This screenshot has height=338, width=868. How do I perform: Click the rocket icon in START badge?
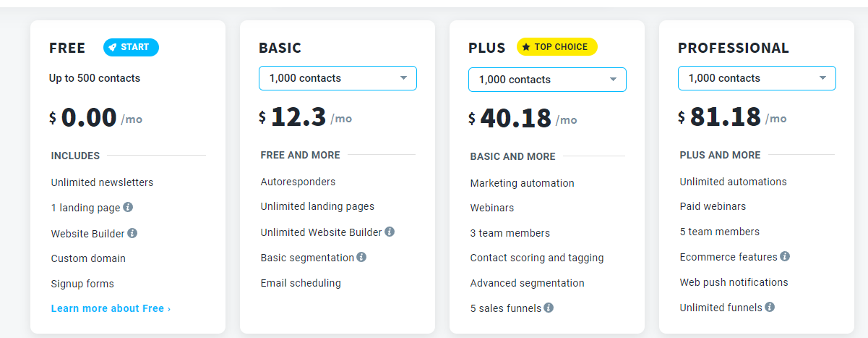113,47
